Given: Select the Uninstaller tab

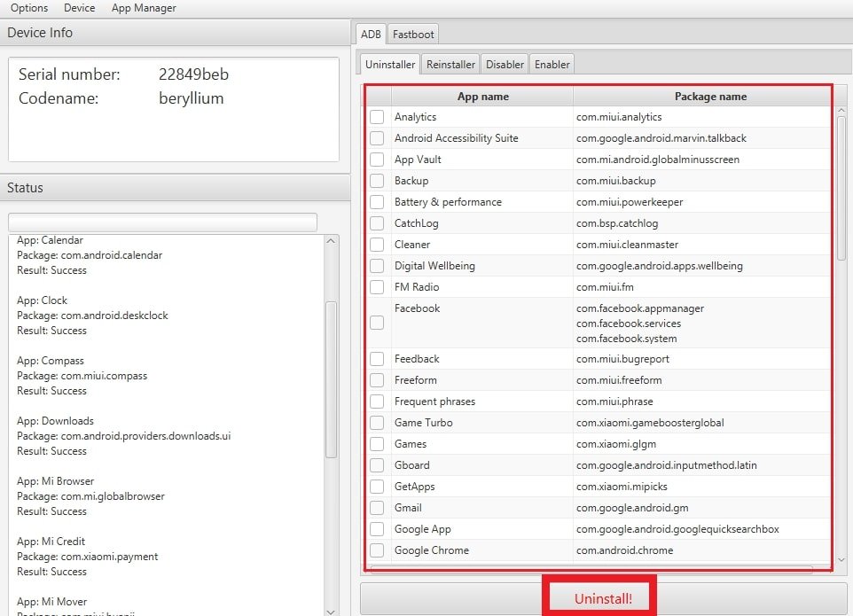Looking at the screenshot, I should click(x=390, y=64).
